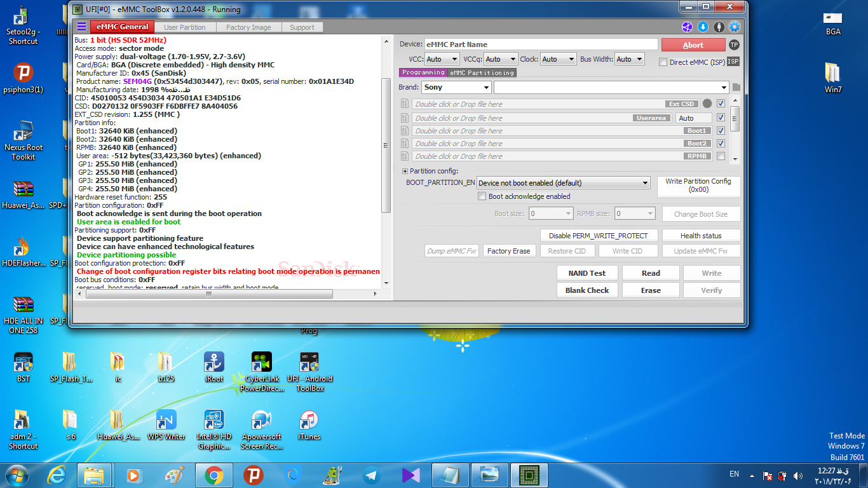Select the eMMC Partitioning sub-tab
This screenshot has width=868, height=488.
(x=482, y=72)
